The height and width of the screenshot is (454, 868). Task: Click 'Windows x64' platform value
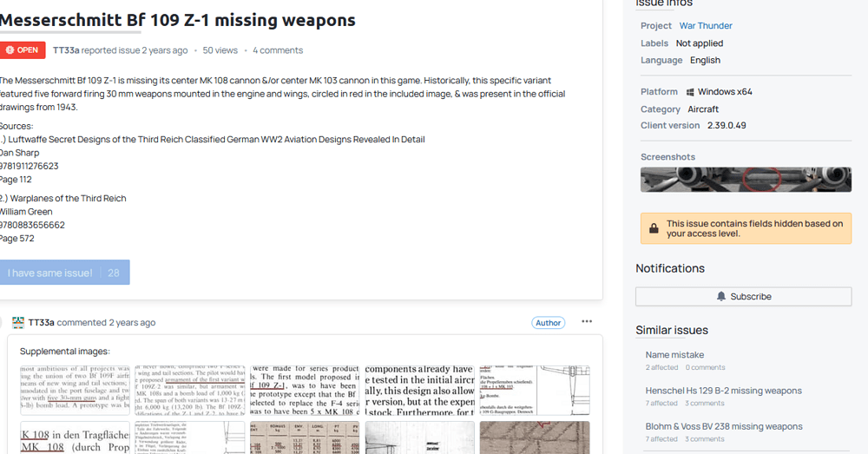pyautogui.click(x=725, y=92)
